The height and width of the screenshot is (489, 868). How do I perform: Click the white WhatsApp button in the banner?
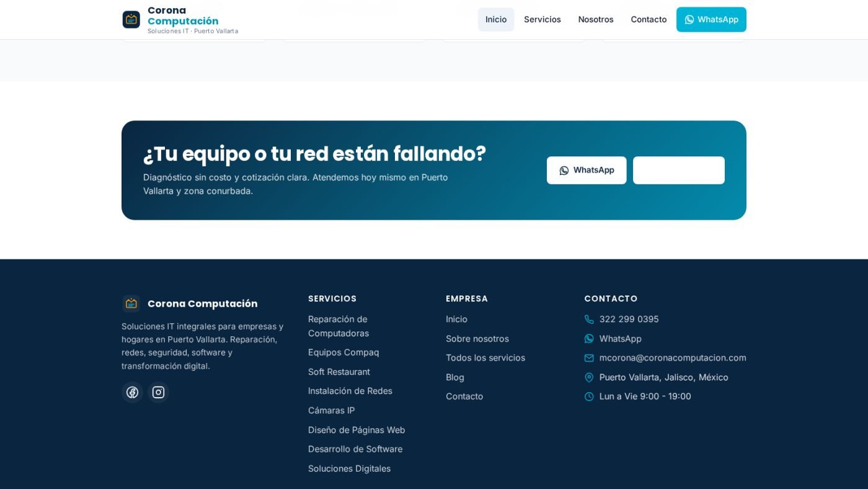pos(587,170)
